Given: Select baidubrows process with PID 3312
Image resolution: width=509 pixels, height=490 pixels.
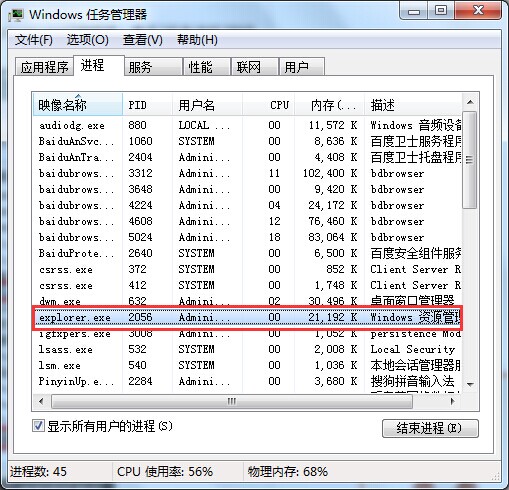Looking at the screenshot, I should coord(248,173).
